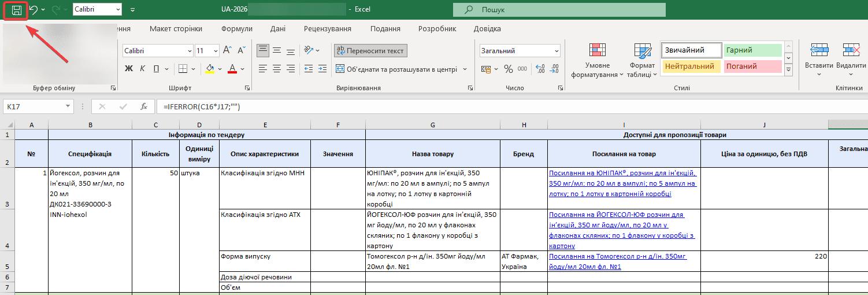Open the text orientation tool
This screenshot has height=295, width=868.
(310, 50)
